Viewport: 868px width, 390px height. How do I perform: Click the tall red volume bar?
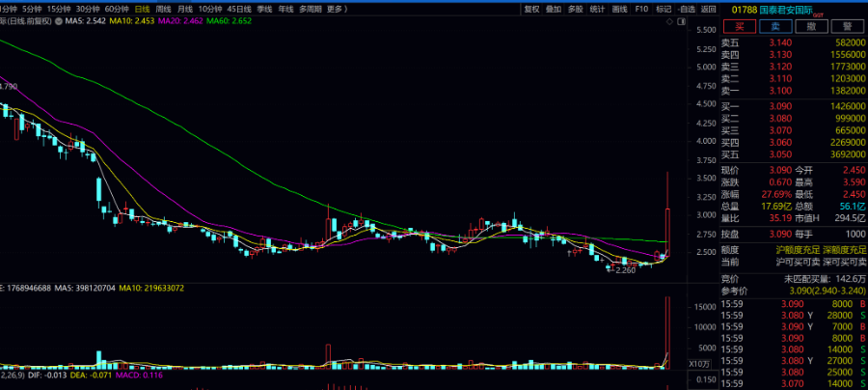(x=666, y=333)
